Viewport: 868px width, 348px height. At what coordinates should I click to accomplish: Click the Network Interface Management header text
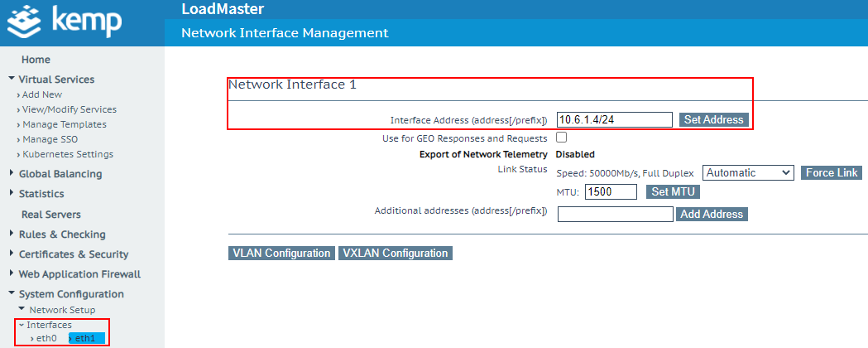[285, 33]
